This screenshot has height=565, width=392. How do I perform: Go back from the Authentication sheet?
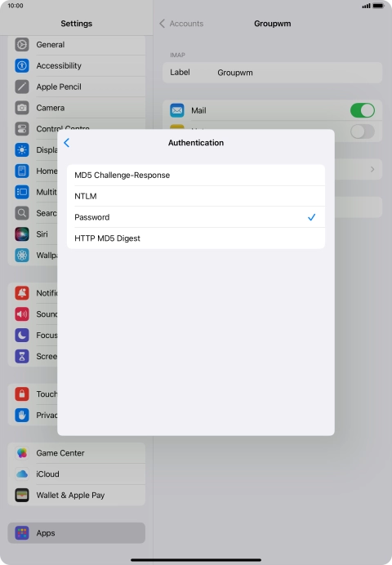(67, 143)
